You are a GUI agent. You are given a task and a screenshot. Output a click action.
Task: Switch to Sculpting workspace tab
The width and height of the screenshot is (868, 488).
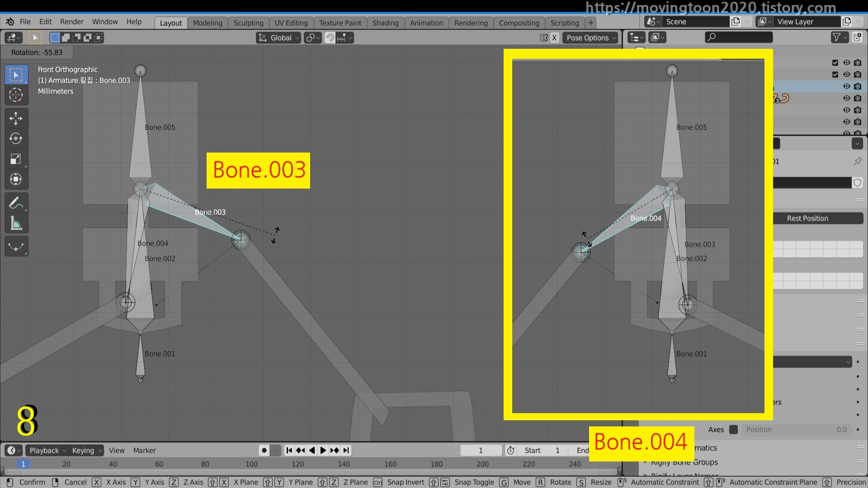[x=248, y=23]
